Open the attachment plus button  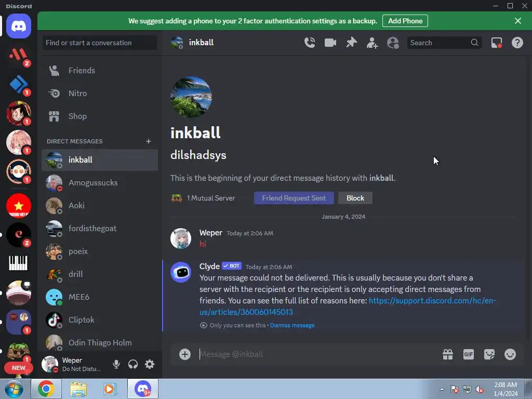pos(185,354)
